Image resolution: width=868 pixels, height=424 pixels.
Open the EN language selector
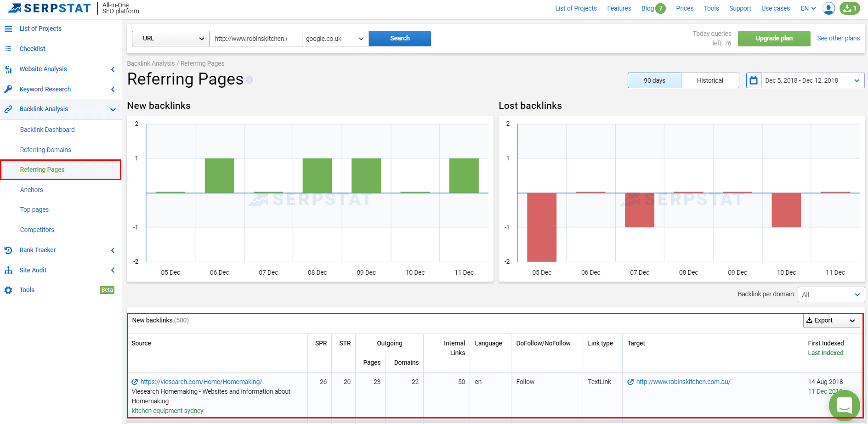point(808,8)
